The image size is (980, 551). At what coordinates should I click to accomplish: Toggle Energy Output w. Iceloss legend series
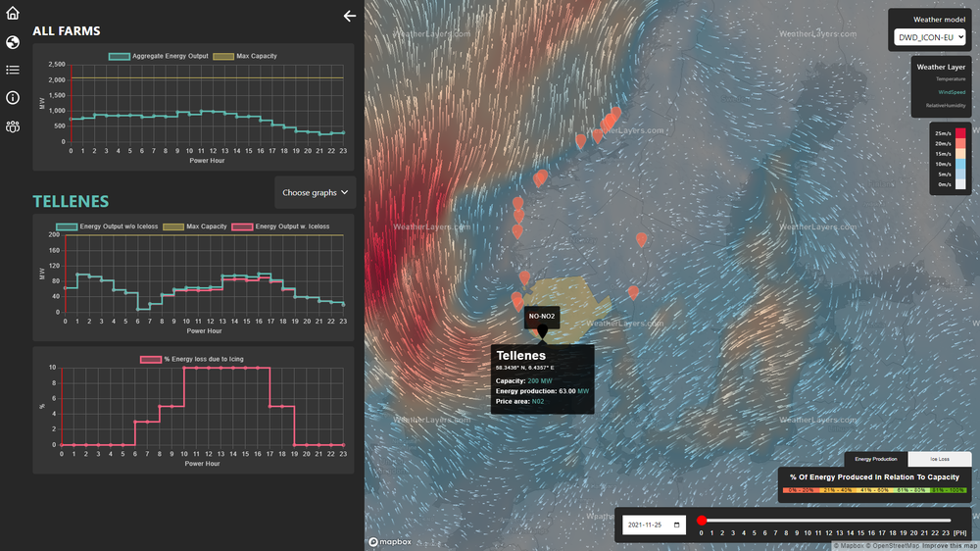[x=280, y=226]
